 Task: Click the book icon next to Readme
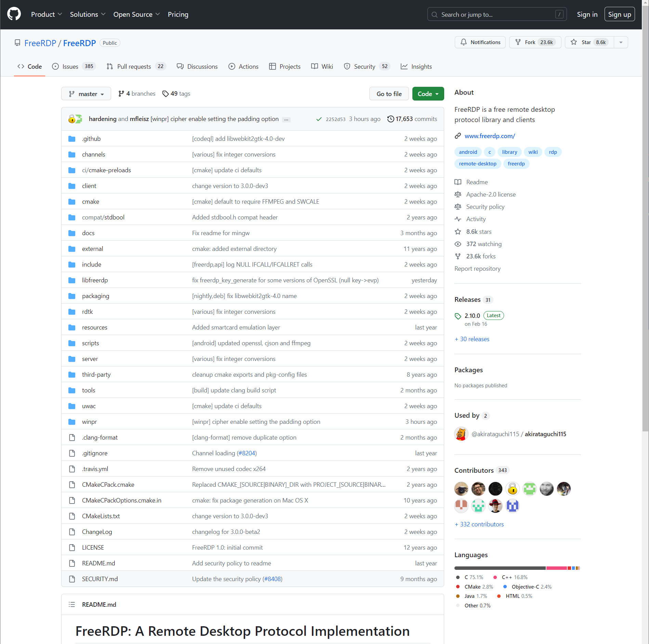458,182
